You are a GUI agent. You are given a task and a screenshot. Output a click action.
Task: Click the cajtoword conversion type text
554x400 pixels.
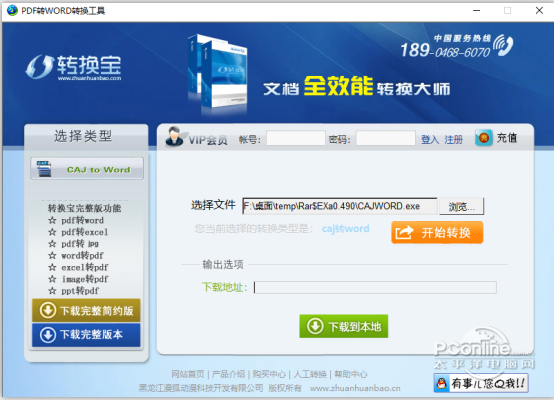tap(346, 229)
